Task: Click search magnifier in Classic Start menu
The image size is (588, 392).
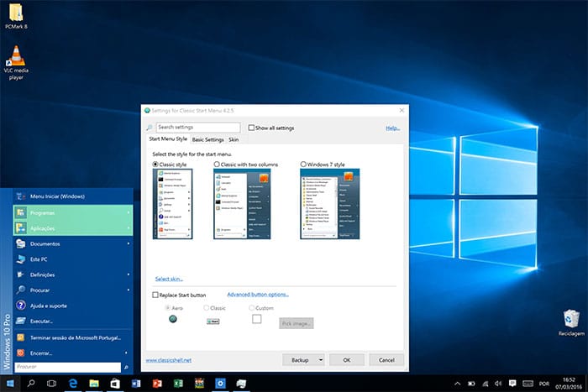Action: point(126,368)
